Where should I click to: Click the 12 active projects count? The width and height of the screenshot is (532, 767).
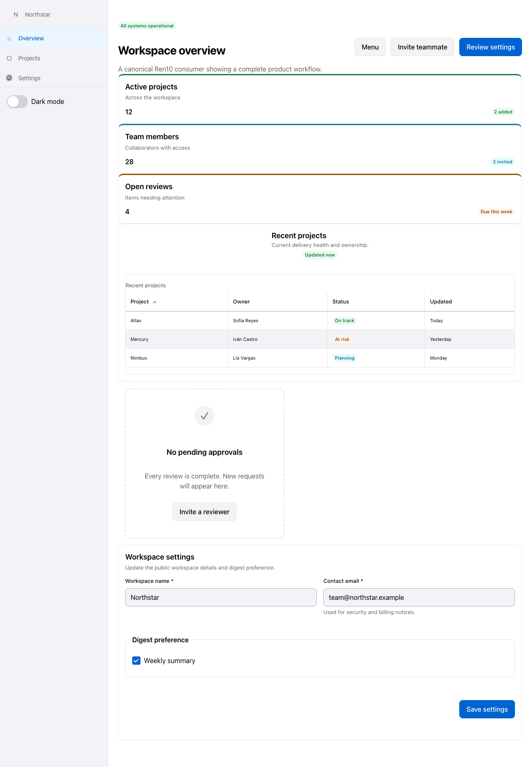click(129, 112)
